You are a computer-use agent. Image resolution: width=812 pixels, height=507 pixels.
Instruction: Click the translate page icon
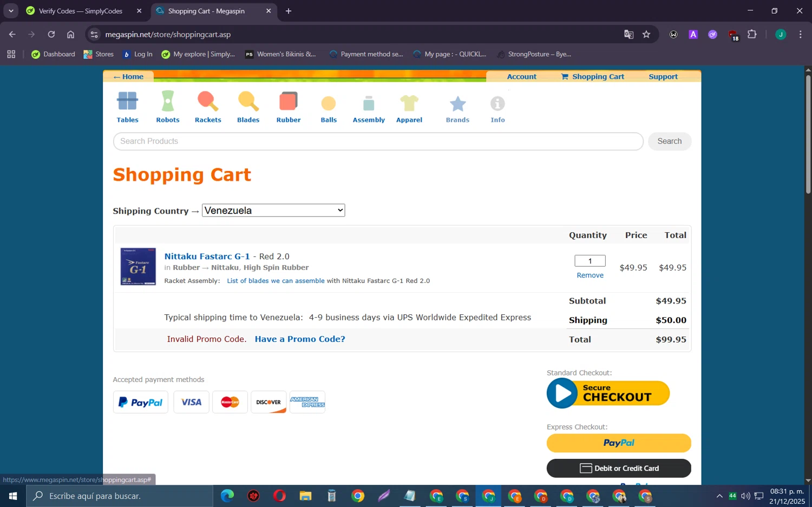pos(628,34)
